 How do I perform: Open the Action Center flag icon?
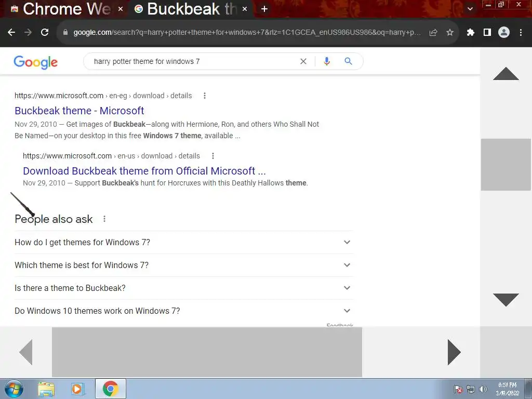coord(458,390)
